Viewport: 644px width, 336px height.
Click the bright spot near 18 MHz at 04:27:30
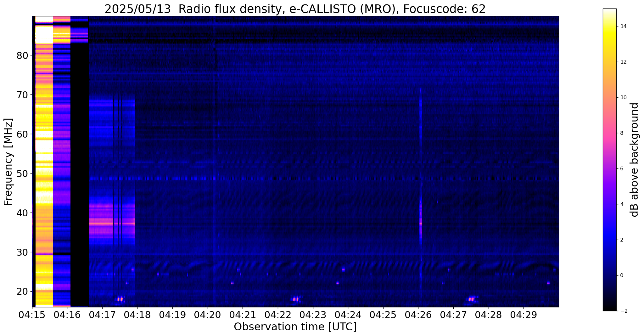pyautogui.click(x=471, y=299)
